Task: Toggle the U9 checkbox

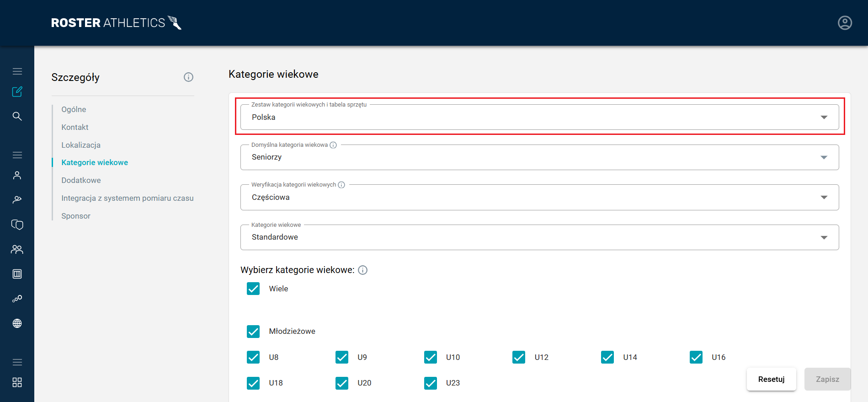Action: pos(342,357)
